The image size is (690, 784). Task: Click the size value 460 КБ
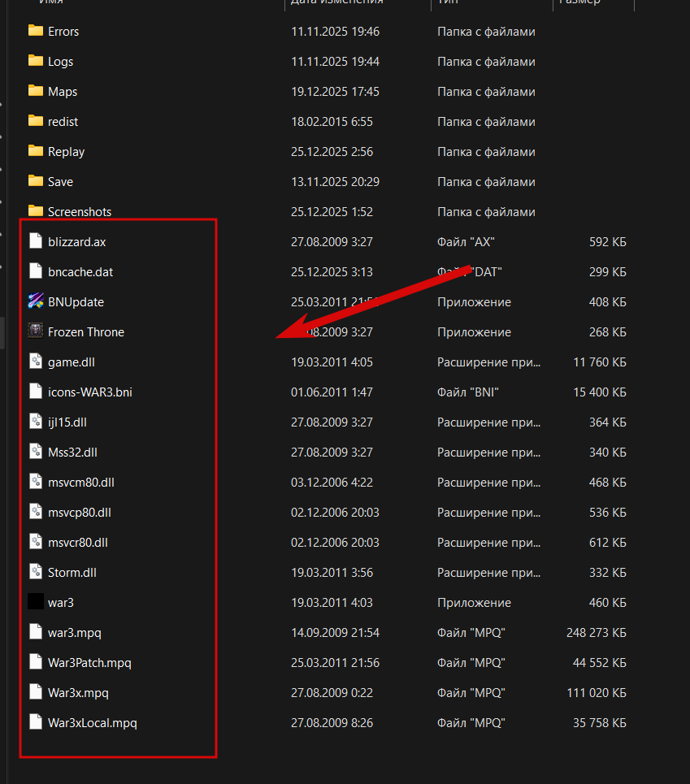[x=607, y=603]
